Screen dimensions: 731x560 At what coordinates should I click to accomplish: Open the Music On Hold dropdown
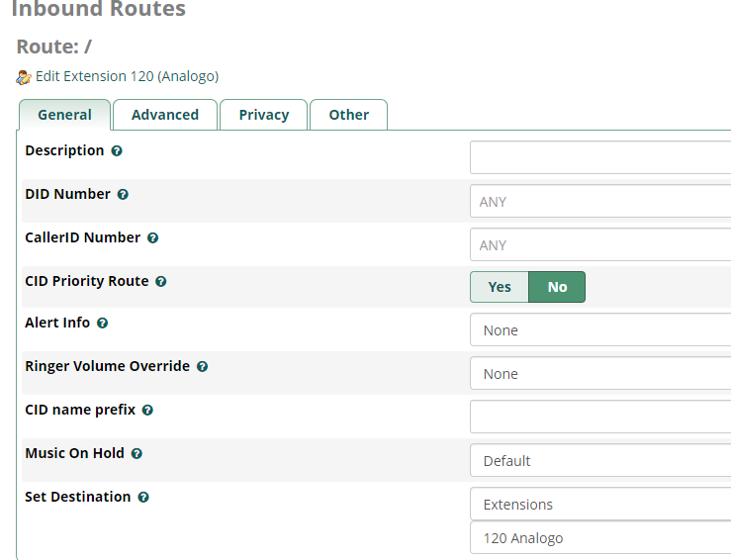pos(599,461)
